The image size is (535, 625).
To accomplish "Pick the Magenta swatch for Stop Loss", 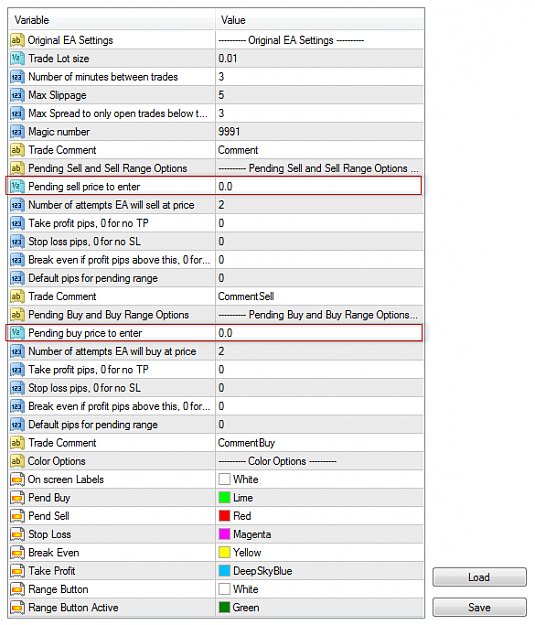I will pyautogui.click(x=224, y=535).
